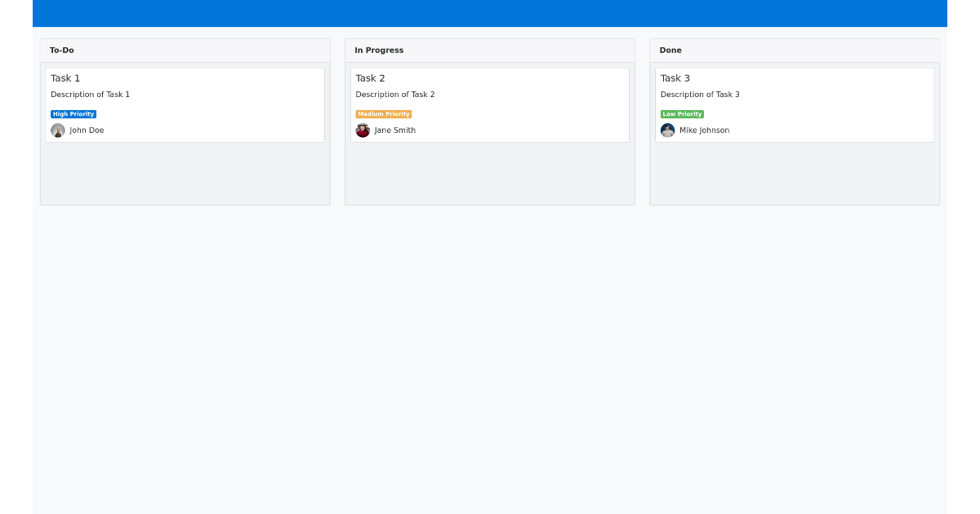Click the Task 2 title
Screen dimensions: 980x514
(371, 78)
